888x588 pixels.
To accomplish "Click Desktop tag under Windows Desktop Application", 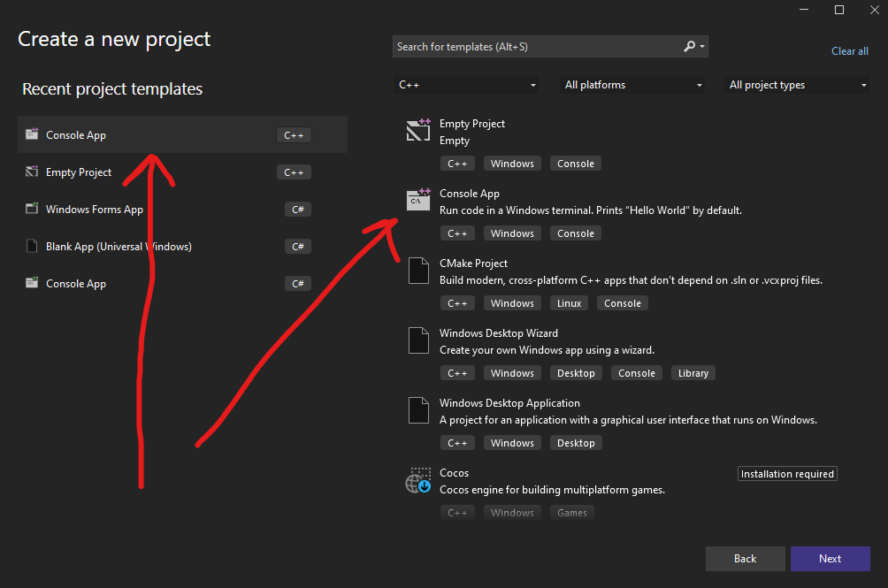I will [576, 443].
